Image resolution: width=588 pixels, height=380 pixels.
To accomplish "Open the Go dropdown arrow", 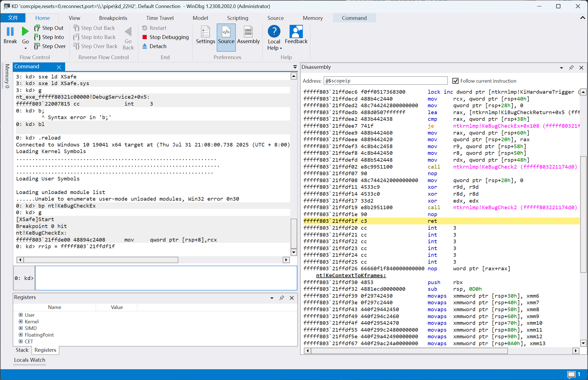I will (25, 48).
